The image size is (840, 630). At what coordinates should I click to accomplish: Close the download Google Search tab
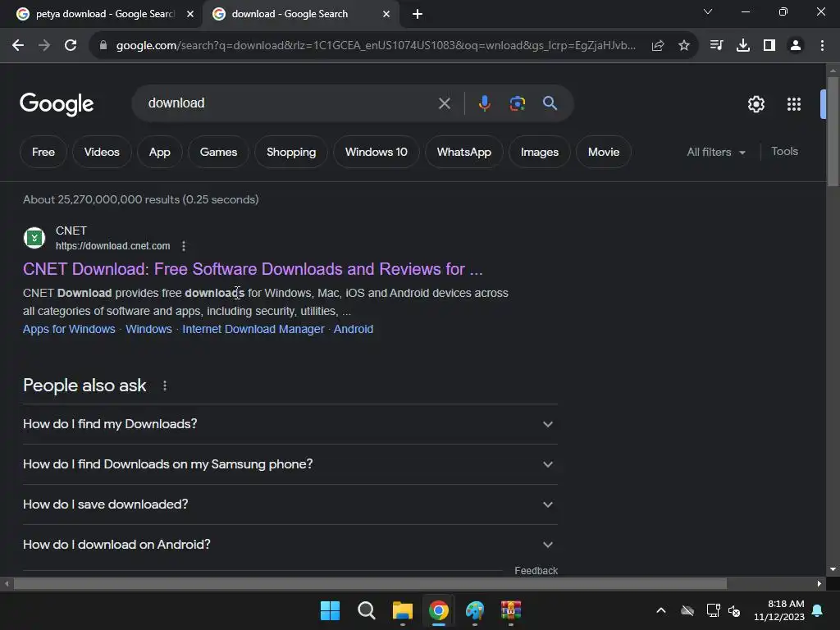tap(386, 14)
